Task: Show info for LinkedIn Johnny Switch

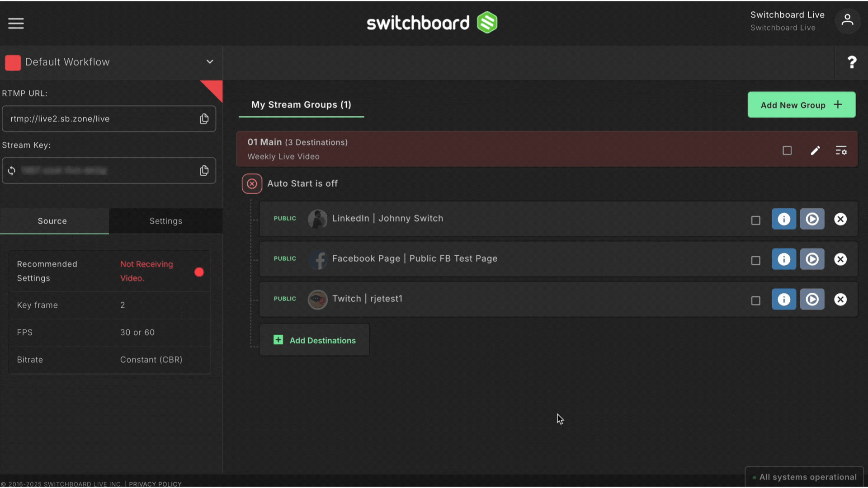Action: pos(784,219)
